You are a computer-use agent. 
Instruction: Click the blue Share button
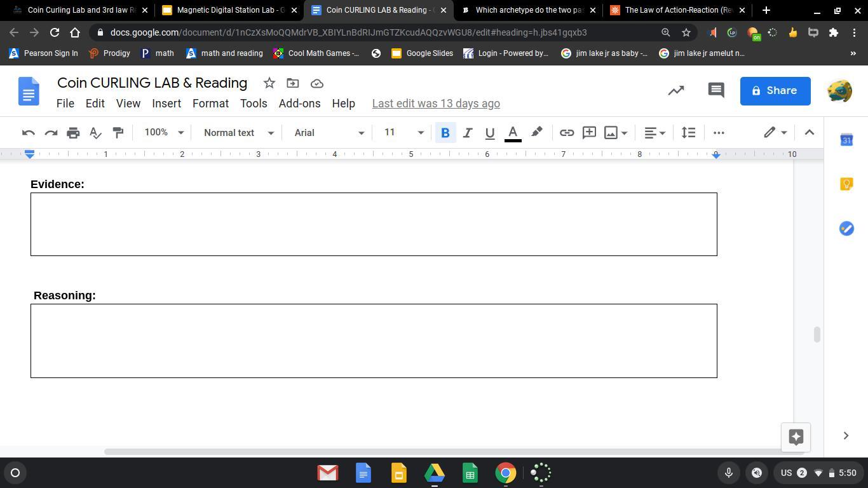pos(775,91)
